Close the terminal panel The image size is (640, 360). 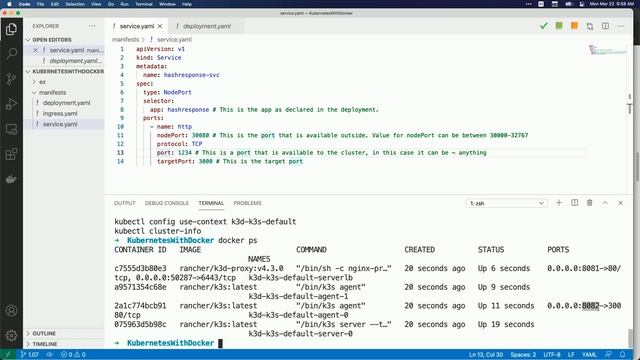coord(620,203)
